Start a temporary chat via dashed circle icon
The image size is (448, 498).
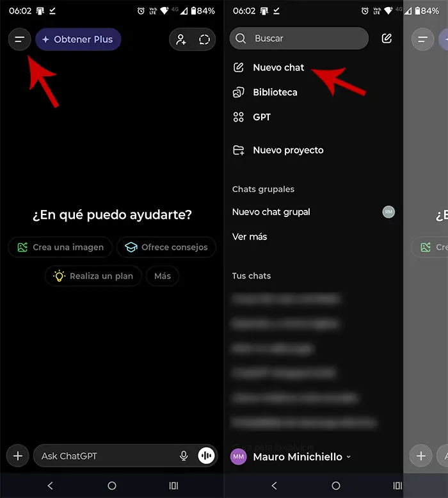(x=204, y=40)
